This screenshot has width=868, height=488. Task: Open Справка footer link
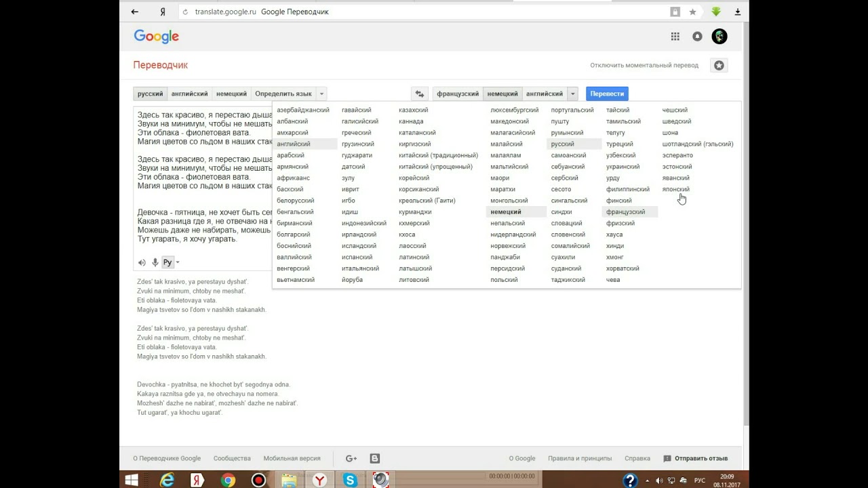pos(637,458)
